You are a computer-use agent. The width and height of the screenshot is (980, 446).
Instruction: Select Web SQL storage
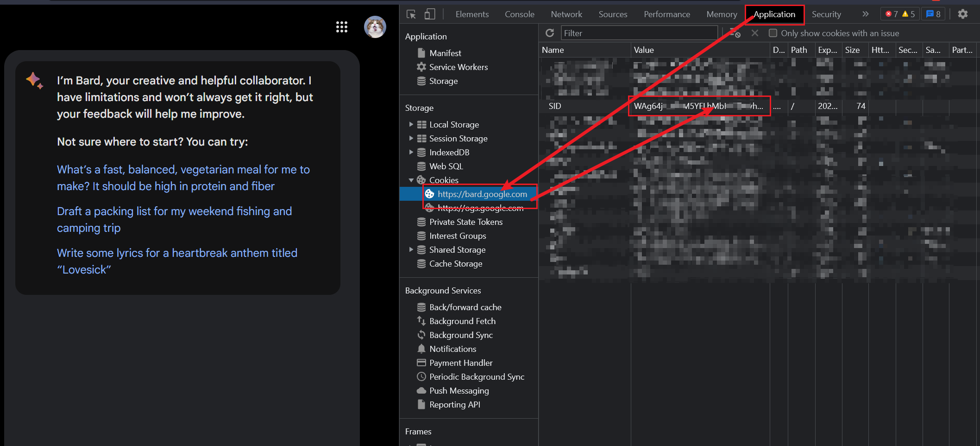tap(440, 166)
